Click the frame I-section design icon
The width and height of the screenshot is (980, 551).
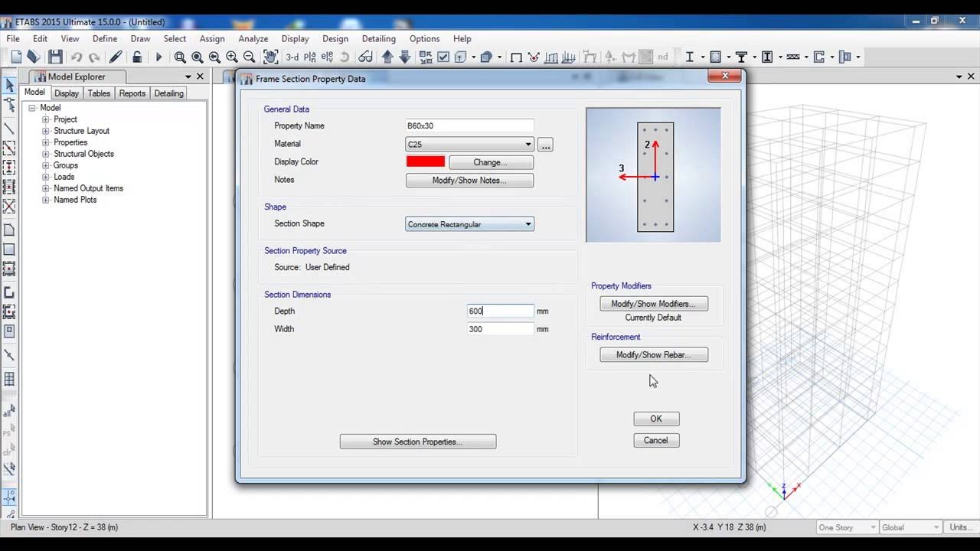689,57
